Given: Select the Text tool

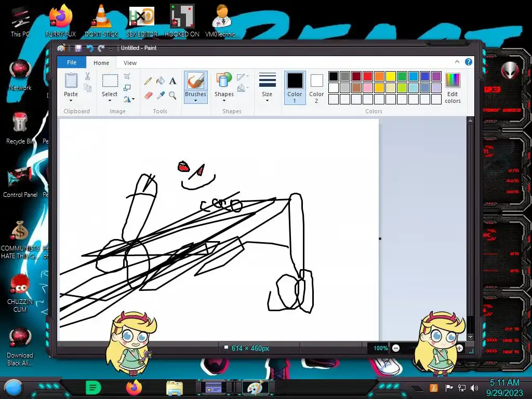Looking at the screenshot, I should [x=172, y=81].
